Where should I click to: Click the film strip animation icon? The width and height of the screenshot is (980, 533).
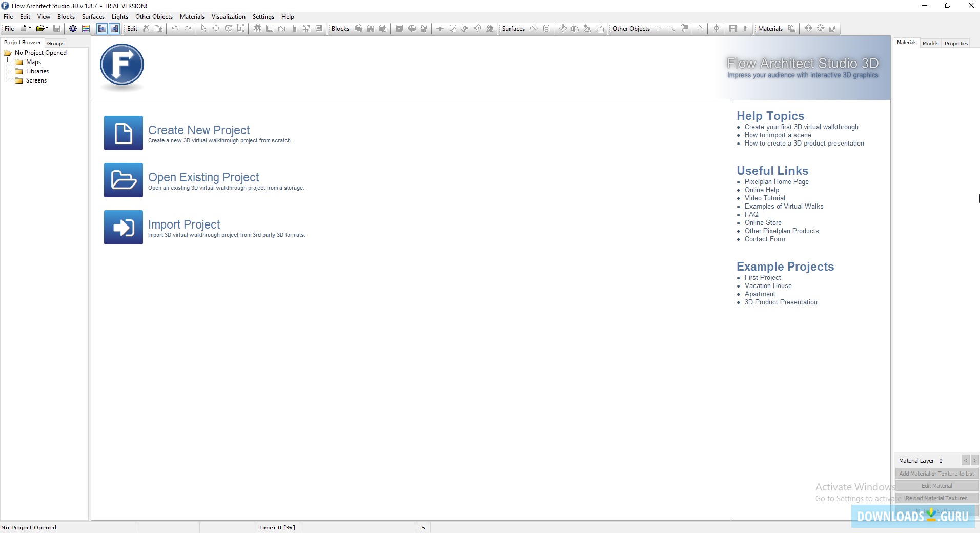coord(732,28)
